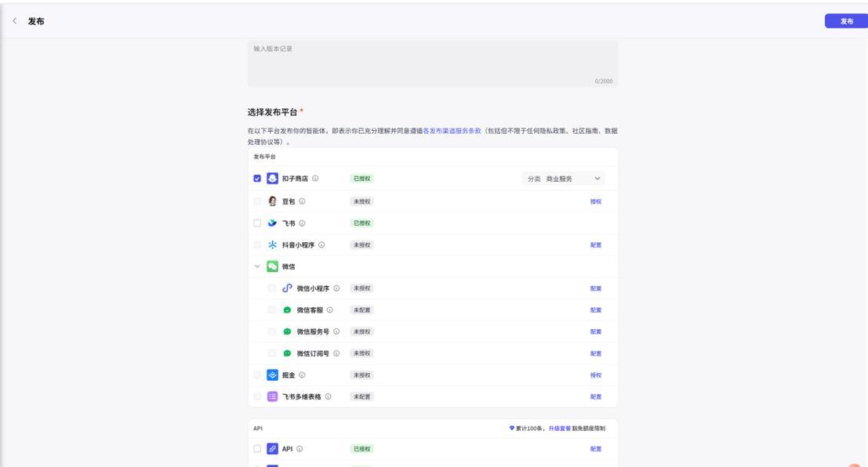Collapse the 微信 platform group
The width and height of the screenshot is (868, 467).
pos(257,266)
